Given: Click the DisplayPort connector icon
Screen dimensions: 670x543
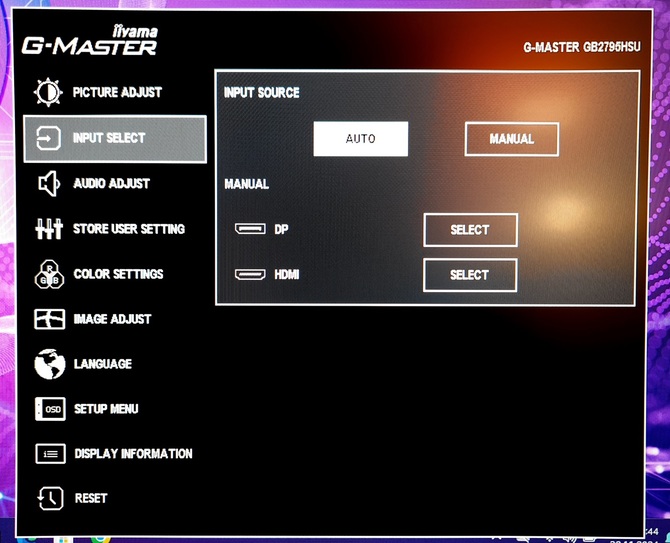Looking at the screenshot, I should click(x=250, y=229).
